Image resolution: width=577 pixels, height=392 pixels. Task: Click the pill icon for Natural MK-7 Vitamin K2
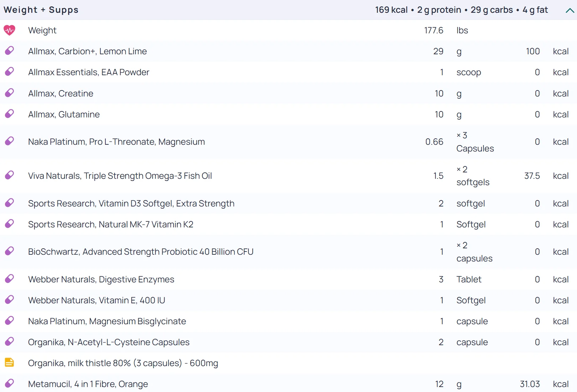point(10,224)
